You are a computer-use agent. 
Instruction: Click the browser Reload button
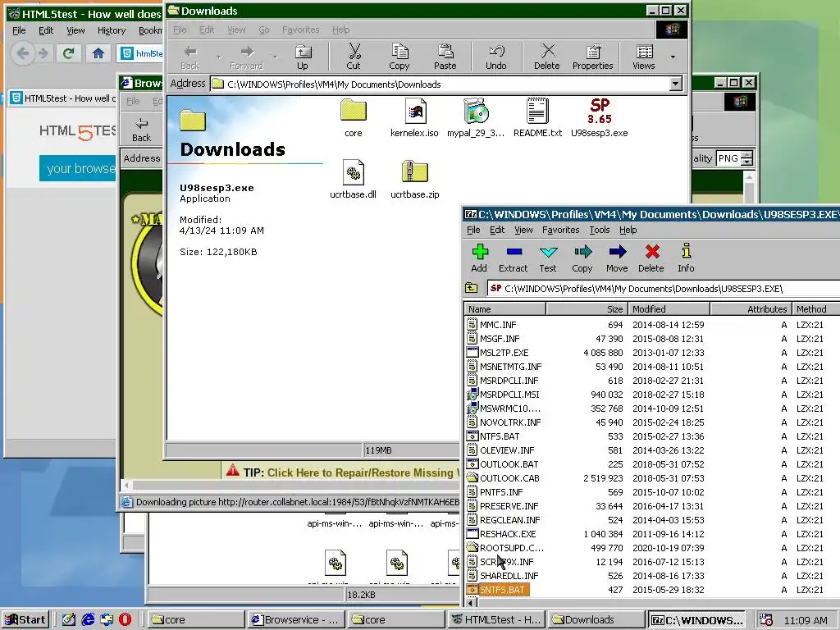click(x=68, y=53)
